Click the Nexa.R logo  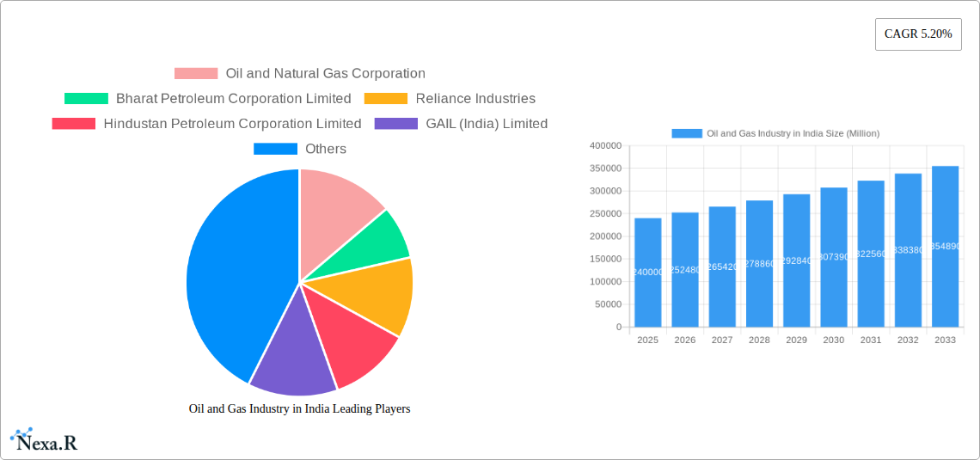pyautogui.click(x=44, y=440)
